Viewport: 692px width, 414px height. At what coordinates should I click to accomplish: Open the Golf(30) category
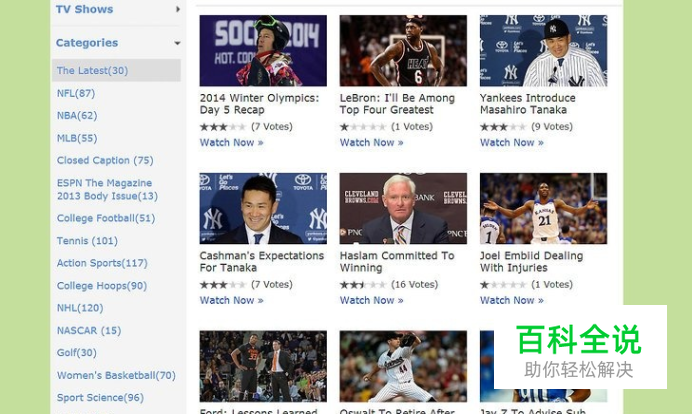76,353
